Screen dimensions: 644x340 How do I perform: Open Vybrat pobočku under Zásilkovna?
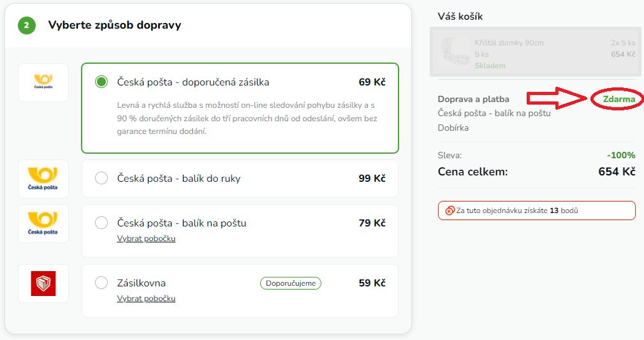(x=146, y=299)
